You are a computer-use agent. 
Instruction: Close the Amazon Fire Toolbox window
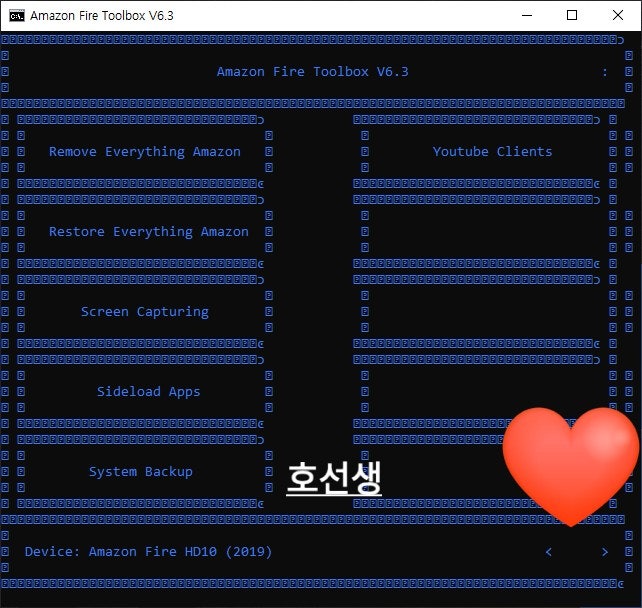[618, 16]
